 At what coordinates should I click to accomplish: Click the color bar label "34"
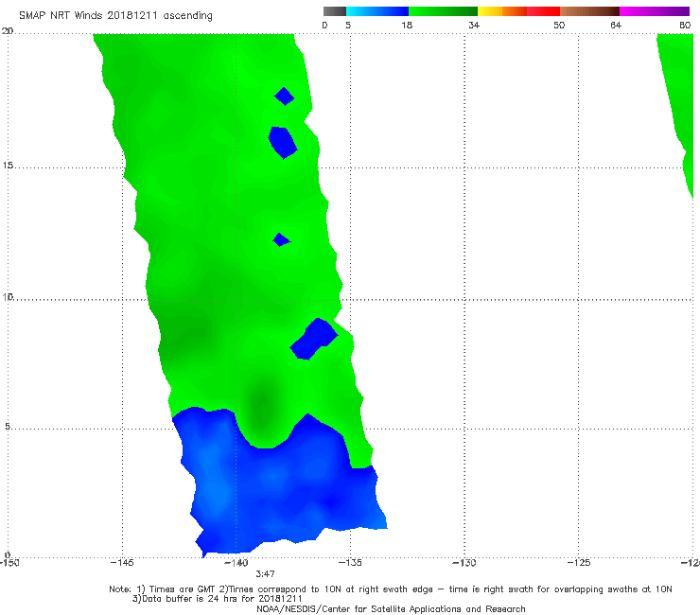click(x=474, y=25)
